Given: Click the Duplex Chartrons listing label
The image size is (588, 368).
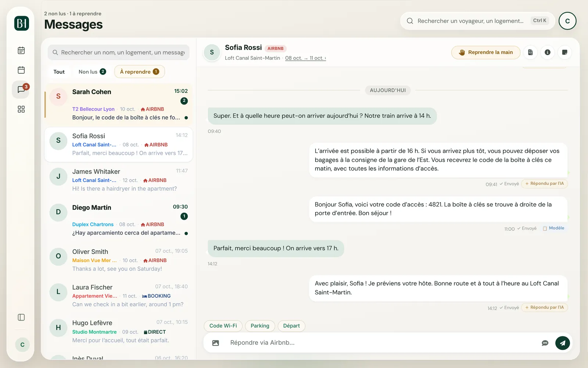Looking at the screenshot, I should click(93, 224).
